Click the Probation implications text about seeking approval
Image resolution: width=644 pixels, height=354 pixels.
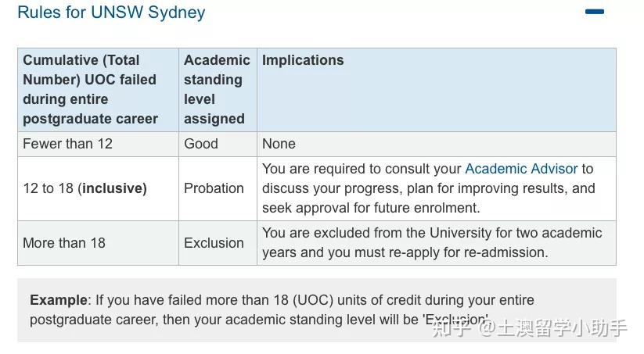tap(371, 208)
